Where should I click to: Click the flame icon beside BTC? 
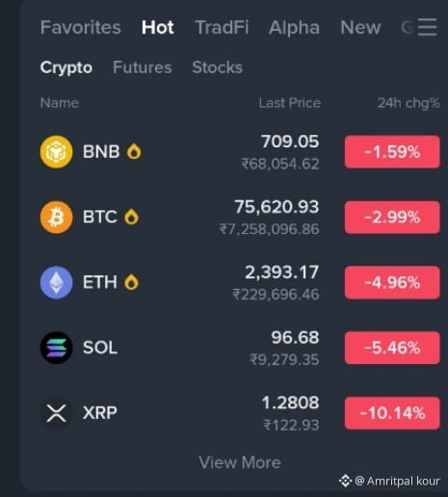click(x=131, y=217)
